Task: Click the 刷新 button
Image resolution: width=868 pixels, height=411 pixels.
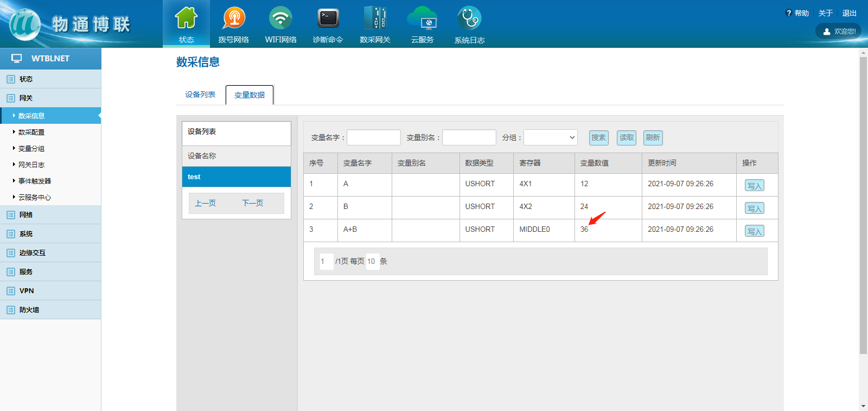Action: pos(653,137)
